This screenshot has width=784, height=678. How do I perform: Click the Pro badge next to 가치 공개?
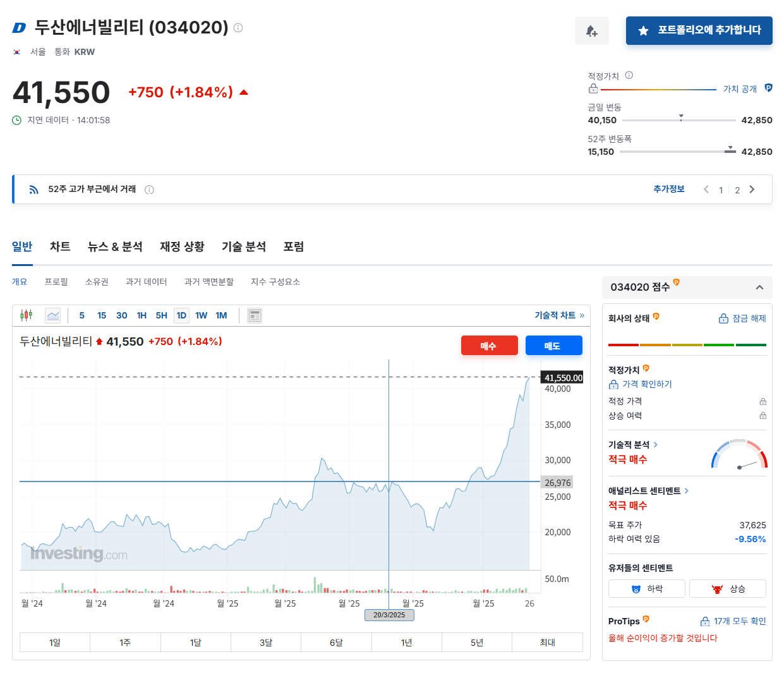coord(768,88)
